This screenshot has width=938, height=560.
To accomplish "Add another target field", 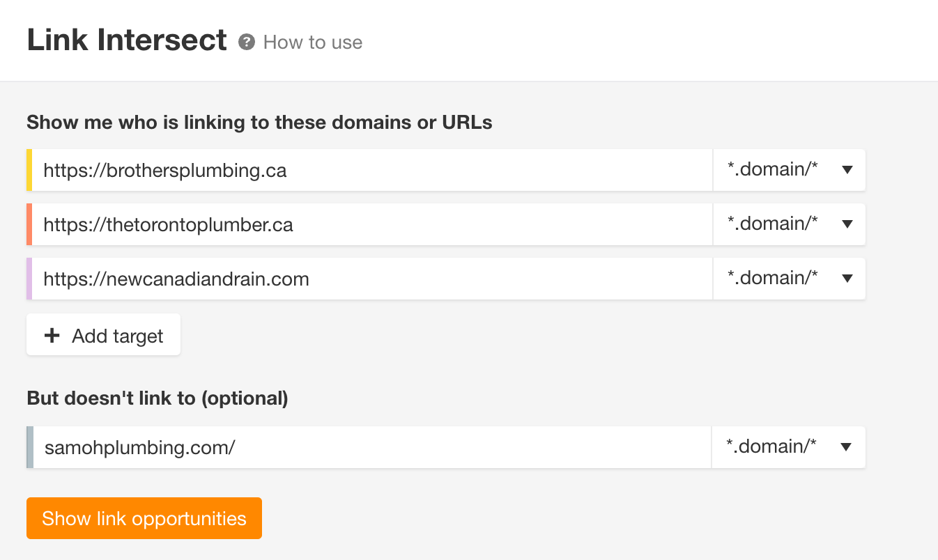I will tap(103, 335).
